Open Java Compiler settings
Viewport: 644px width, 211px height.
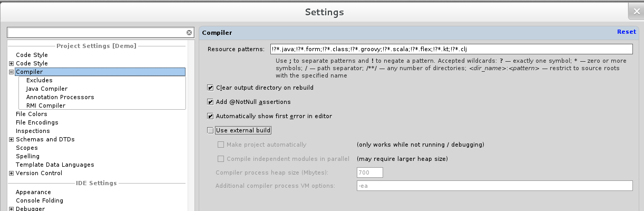click(x=47, y=89)
